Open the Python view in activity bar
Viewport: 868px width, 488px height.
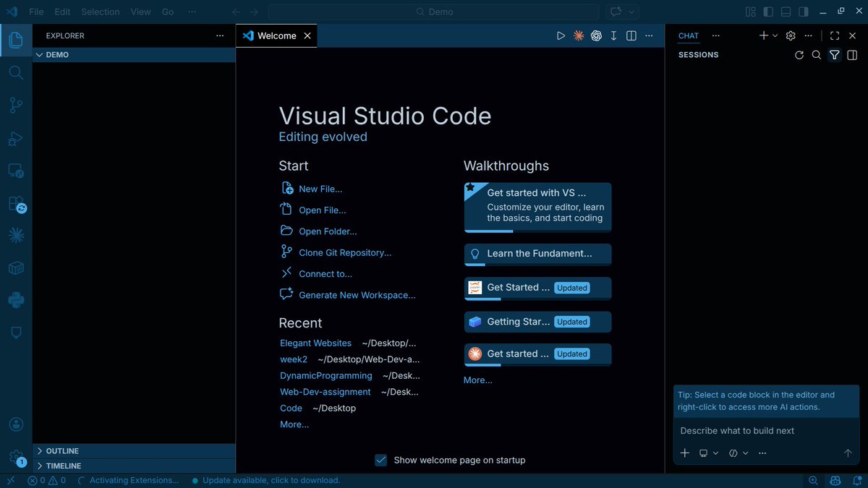point(16,299)
